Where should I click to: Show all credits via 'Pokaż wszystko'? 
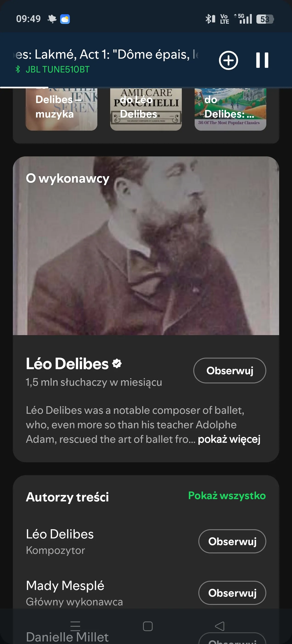(x=227, y=495)
